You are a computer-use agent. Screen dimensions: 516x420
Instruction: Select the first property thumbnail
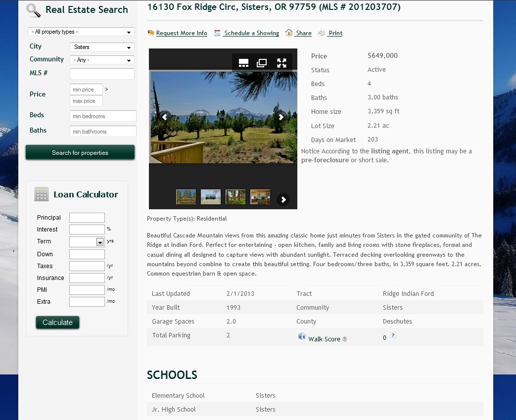pyautogui.click(x=186, y=196)
